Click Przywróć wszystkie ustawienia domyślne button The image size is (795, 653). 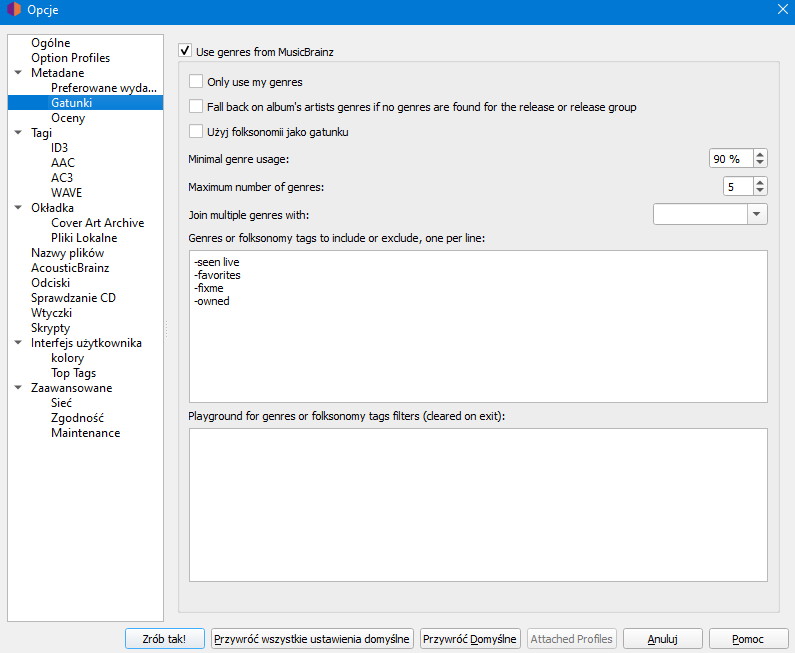312,639
